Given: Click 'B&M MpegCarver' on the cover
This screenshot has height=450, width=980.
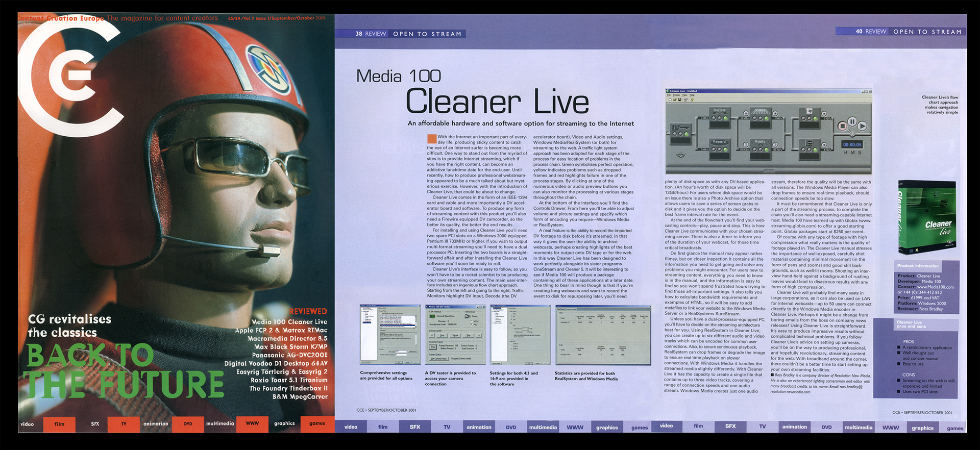Looking at the screenshot, I should (x=300, y=396).
